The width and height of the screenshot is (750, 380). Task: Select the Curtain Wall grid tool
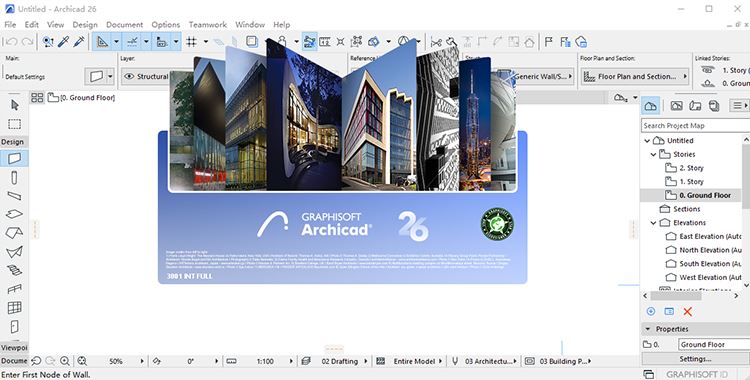pos(14,307)
